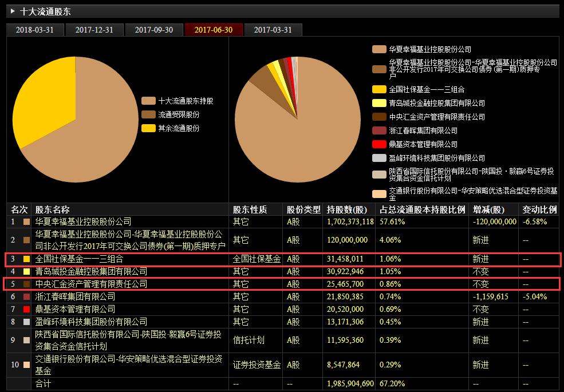Click the 流通受限股份 legend color box
564x392 pixels.
coord(148,115)
